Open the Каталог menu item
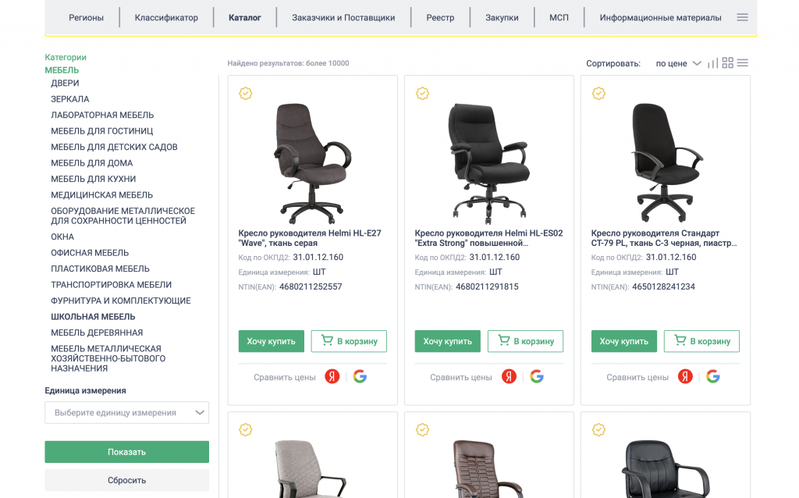The width and height of the screenshot is (799, 498). pos(244,17)
